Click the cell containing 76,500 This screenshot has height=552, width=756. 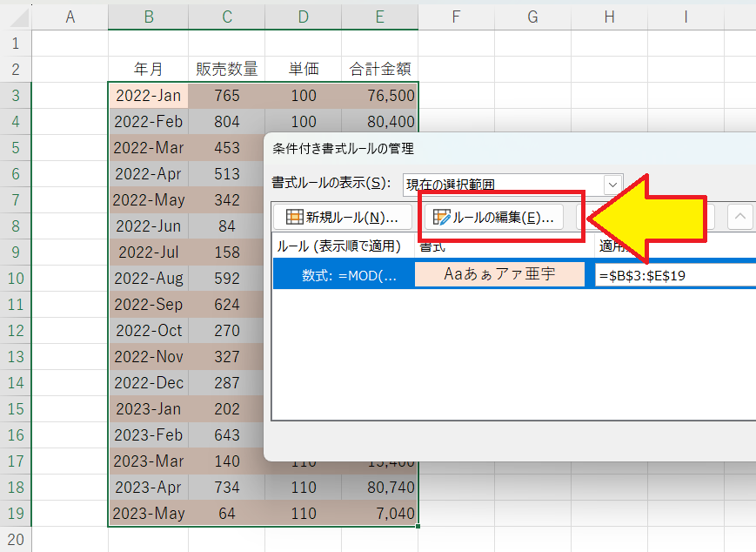pos(380,96)
